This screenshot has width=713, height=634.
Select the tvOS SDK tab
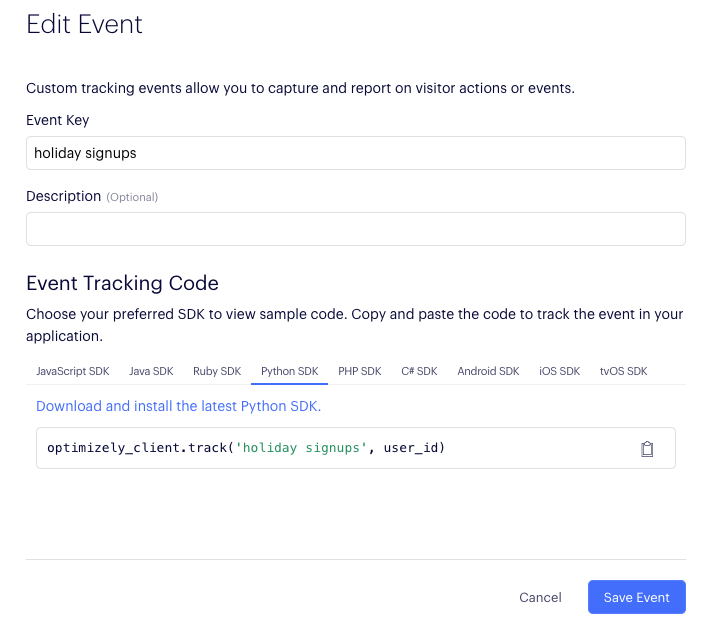(x=623, y=371)
